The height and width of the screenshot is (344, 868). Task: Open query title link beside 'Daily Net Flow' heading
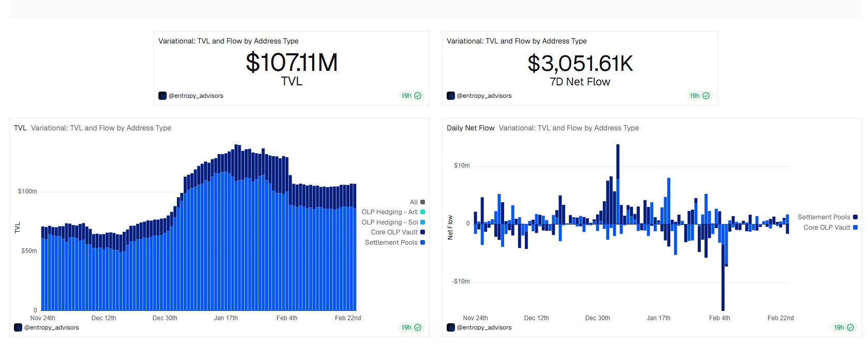click(x=568, y=128)
